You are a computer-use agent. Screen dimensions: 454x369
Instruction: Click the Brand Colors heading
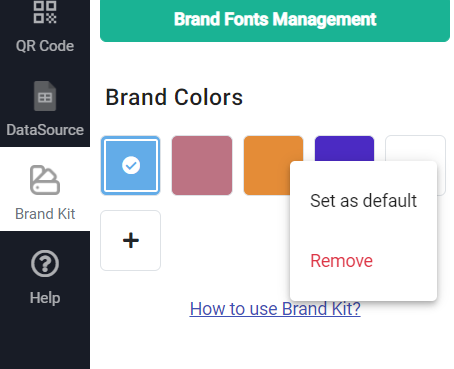[174, 97]
